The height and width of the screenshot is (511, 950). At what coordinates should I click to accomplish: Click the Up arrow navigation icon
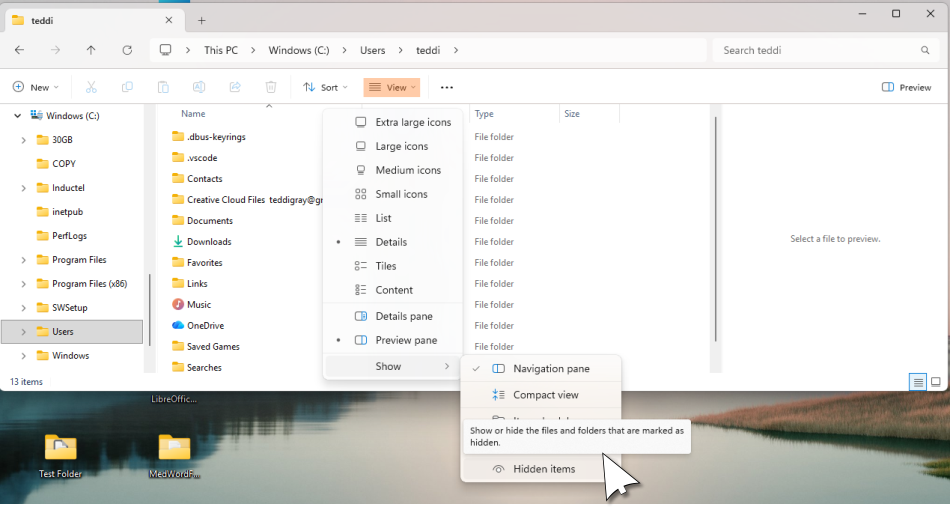click(x=91, y=50)
